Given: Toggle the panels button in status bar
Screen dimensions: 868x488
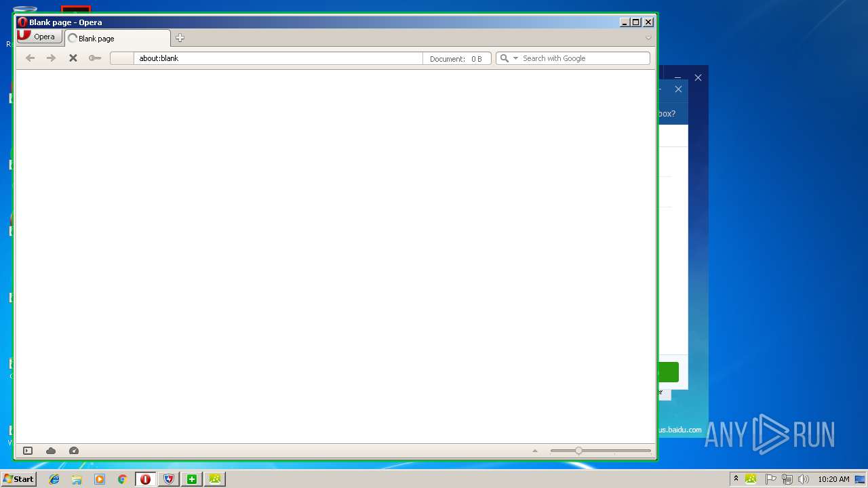Looking at the screenshot, I should (28, 451).
